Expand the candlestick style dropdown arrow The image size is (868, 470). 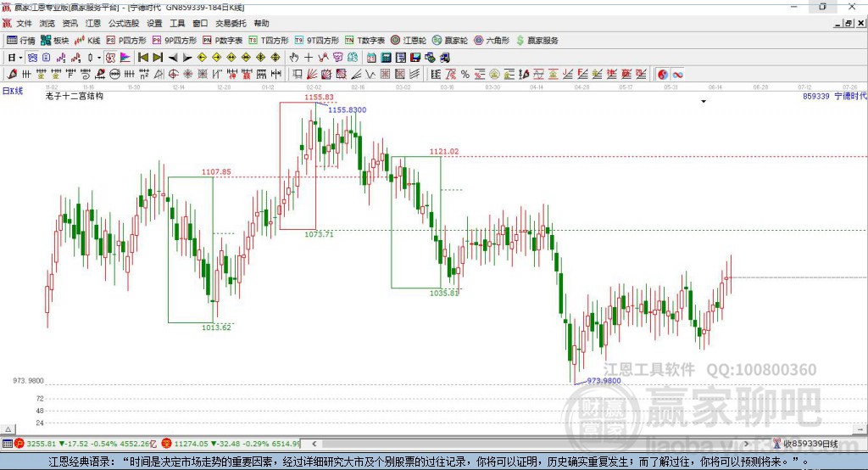(x=99, y=58)
